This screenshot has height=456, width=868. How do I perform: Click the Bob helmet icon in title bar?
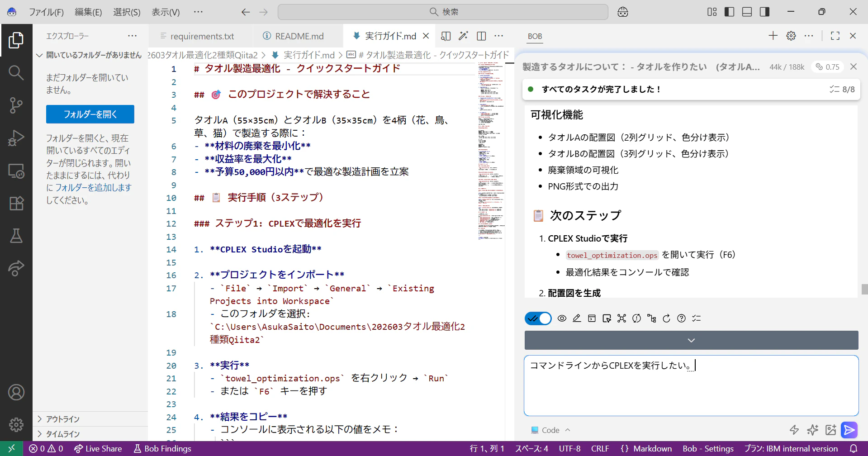(623, 12)
